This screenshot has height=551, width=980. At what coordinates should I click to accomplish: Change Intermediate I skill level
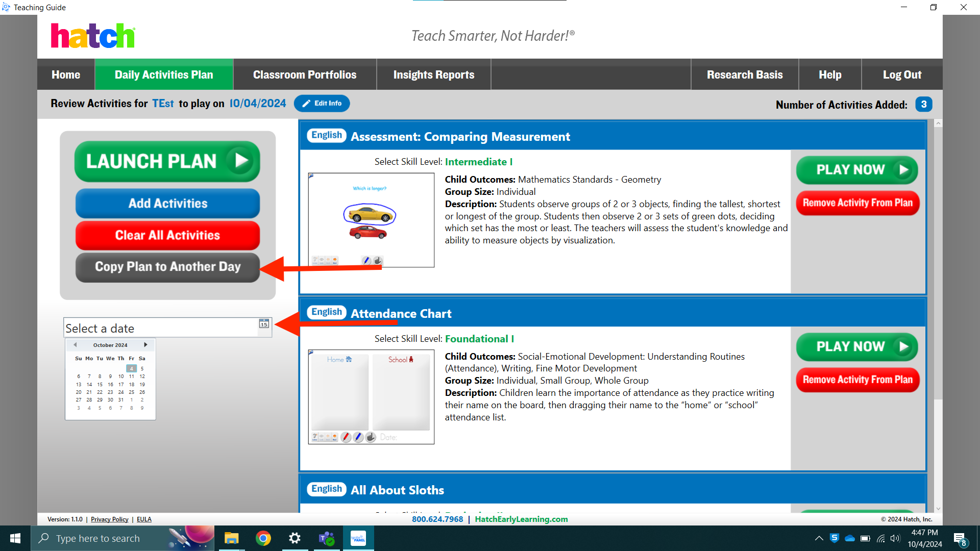[x=479, y=162]
